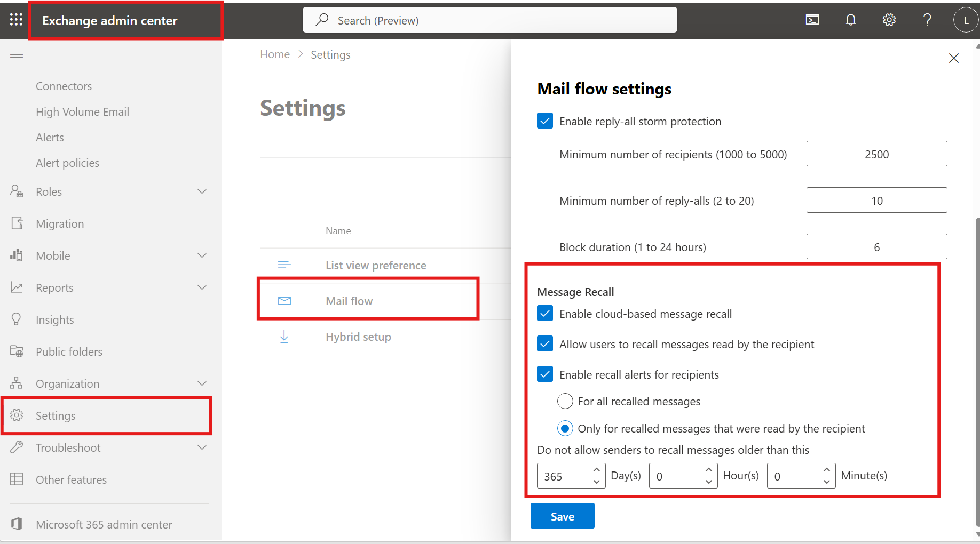Viewport: 980px width, 544px height.
Task: Open the Cloud Shell terminal icon
Action: [812, 20]
